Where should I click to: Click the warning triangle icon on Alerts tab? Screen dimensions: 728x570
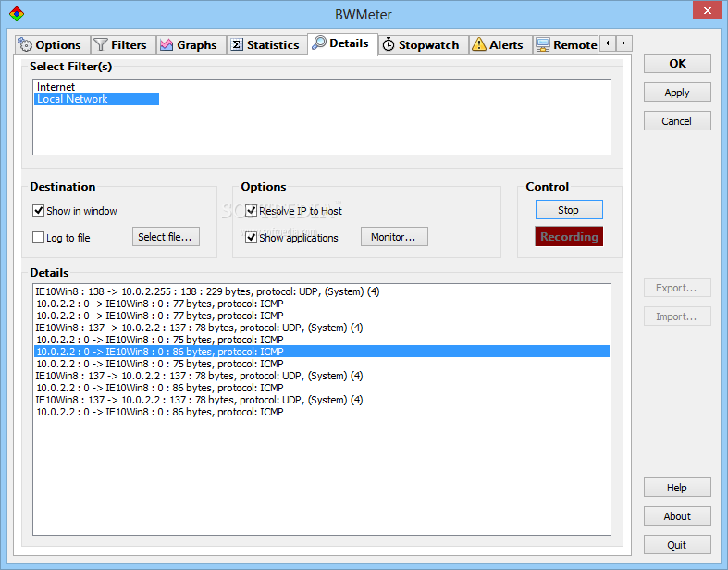pyautogui.click(x=478, y=44)
